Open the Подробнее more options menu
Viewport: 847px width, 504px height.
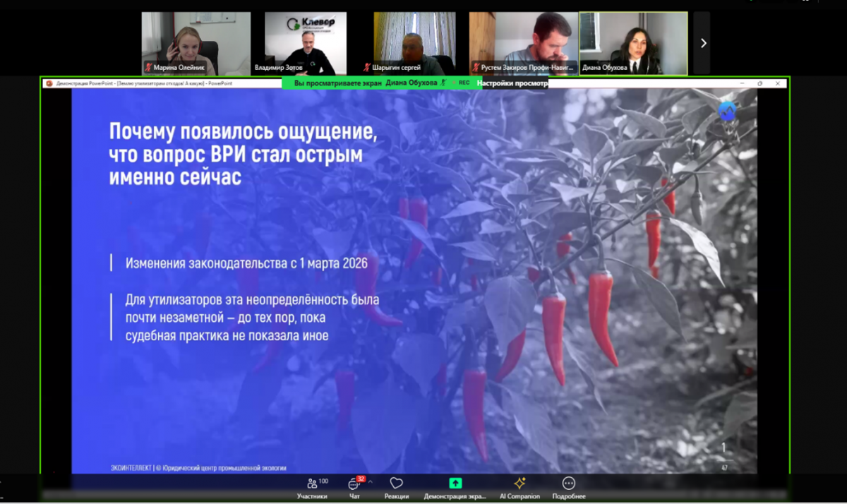tap(569, 488)
